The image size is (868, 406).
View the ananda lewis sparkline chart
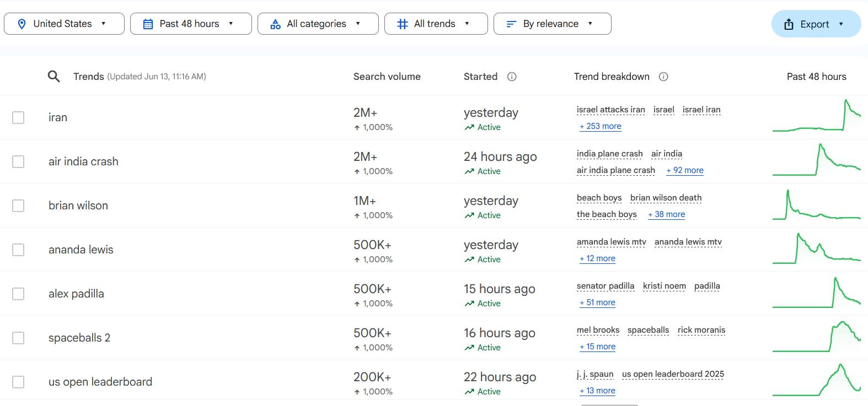point(817,248)
